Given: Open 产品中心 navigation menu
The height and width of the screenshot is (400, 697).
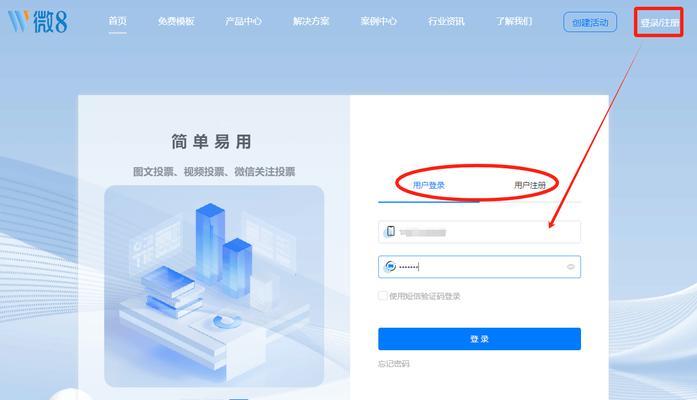Looking at the screenshot, I should [x=244, y=21].
